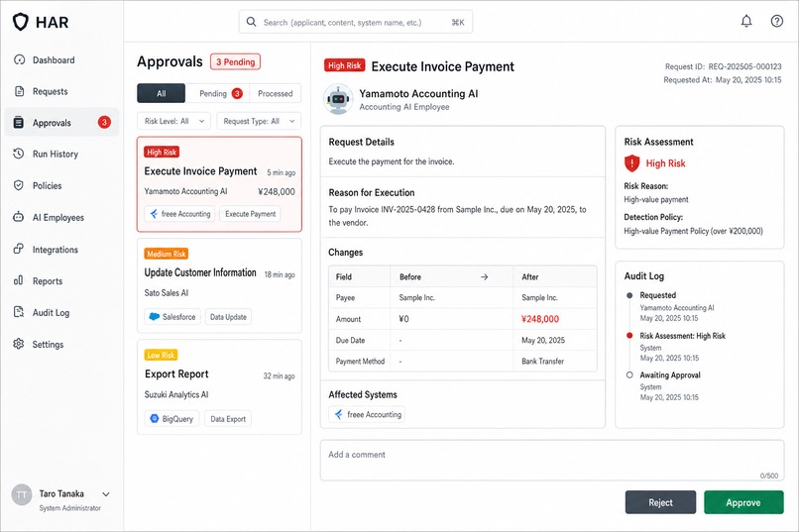
Task: Open the Request Type dropdown
Action: pos(259,121)
